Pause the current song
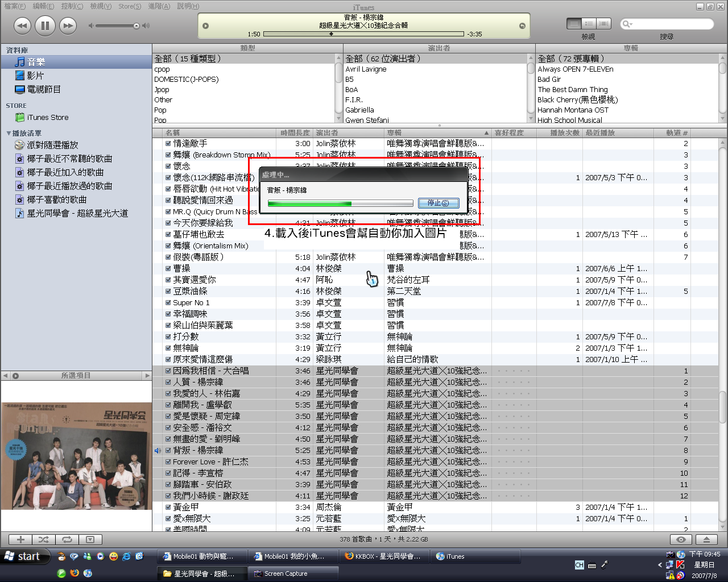The width and height of the screenshot is (728, 582). pos(45,26)
